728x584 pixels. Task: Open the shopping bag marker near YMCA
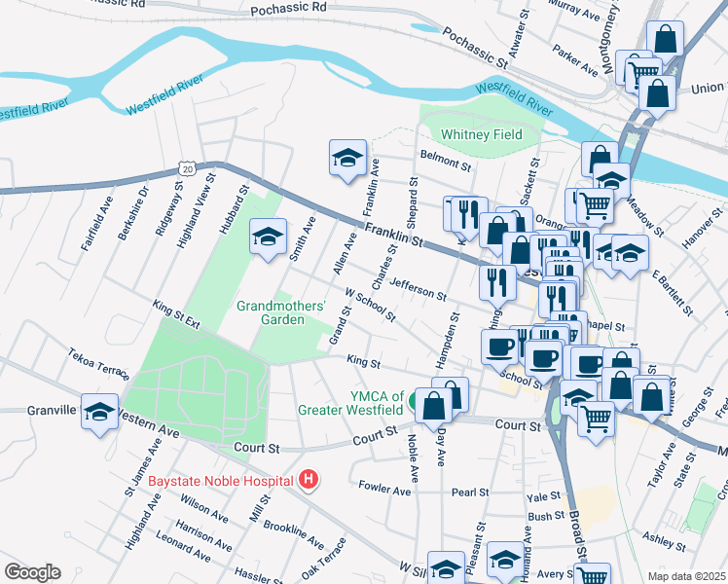(434, 407)
